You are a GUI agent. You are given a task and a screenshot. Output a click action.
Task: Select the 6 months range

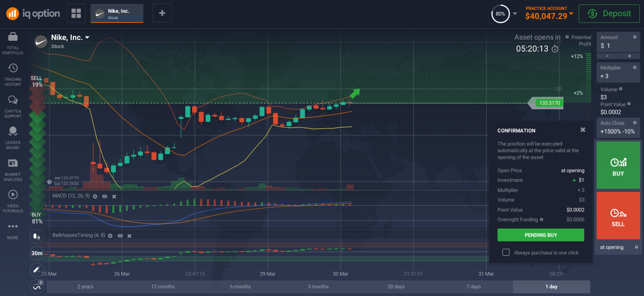click(241, 287)
